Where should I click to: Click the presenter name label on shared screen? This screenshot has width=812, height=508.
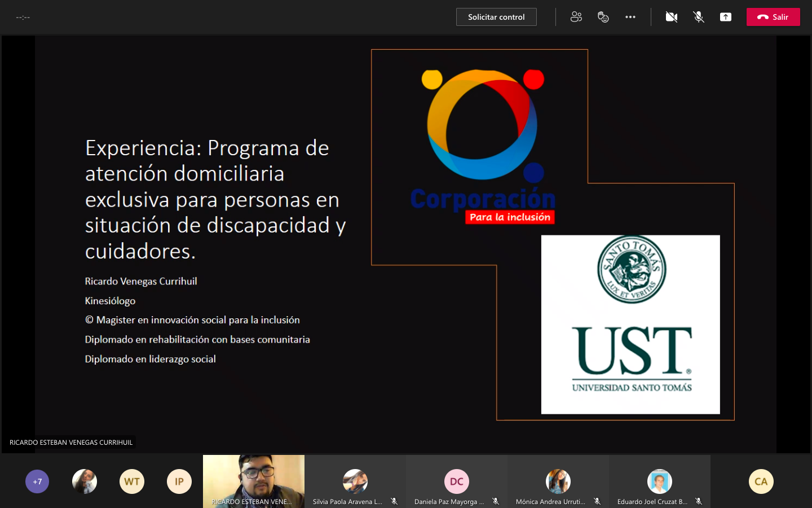point(71,443)
